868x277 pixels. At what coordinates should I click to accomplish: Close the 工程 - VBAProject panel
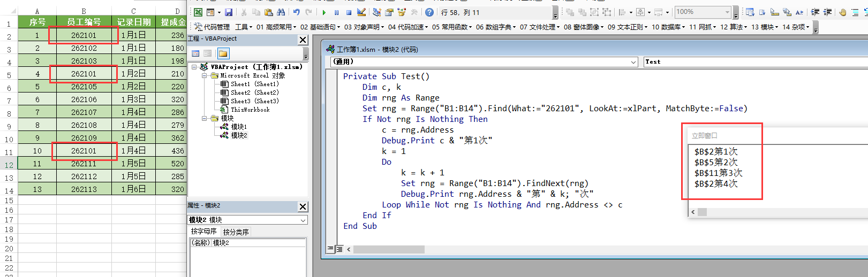303,40
